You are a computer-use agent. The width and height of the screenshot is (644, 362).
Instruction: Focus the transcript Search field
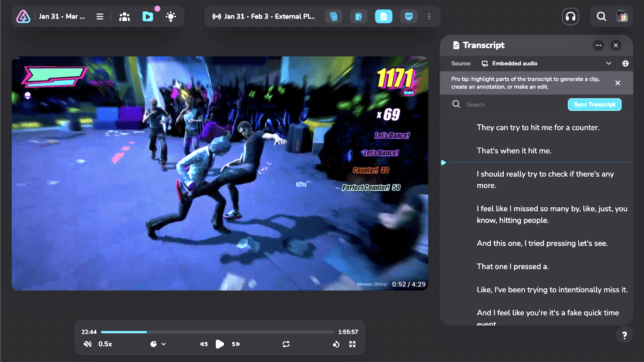coord(508,105)
